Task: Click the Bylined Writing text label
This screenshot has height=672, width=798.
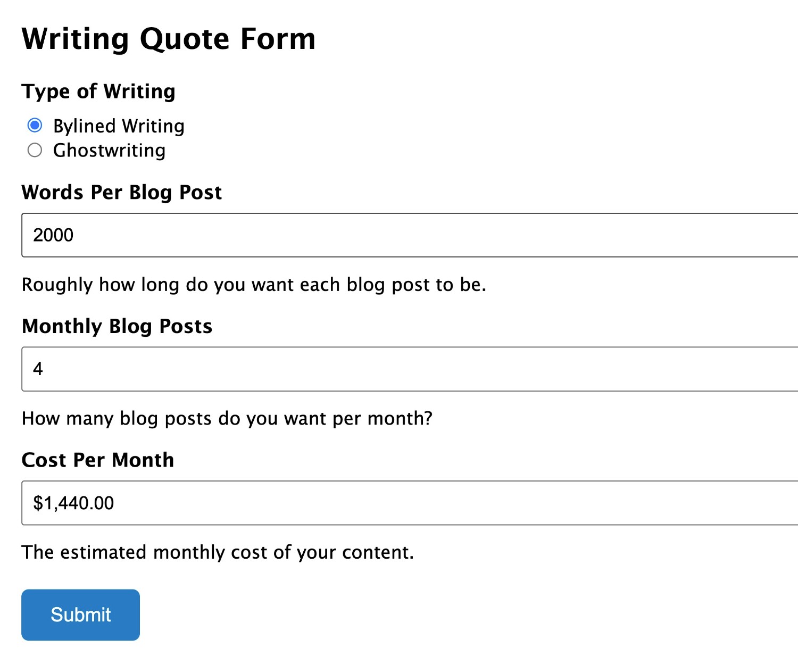Action: [x=118, y=126]
